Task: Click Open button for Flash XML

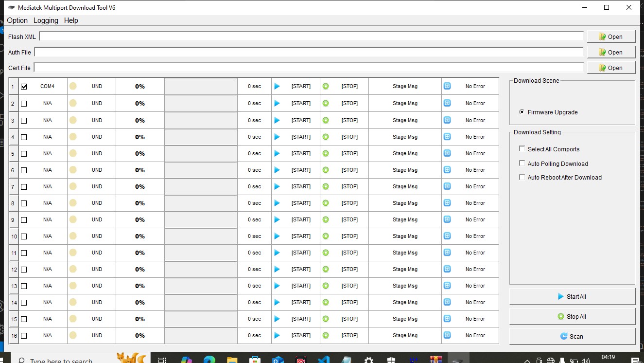Action: click(611, 36)
